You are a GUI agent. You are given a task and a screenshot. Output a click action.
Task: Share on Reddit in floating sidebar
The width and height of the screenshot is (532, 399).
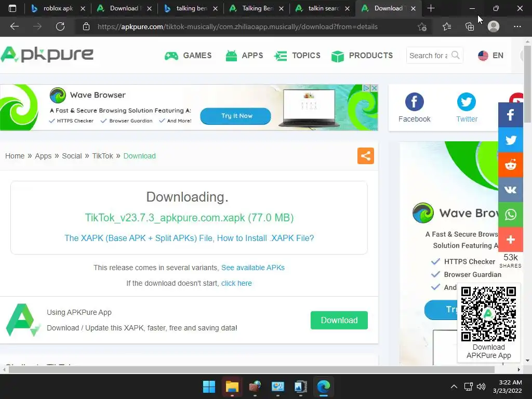point(511,165)
